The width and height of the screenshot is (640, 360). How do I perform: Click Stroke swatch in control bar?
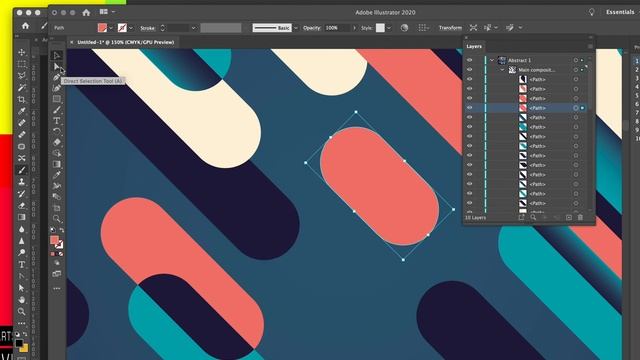[122, 28]
